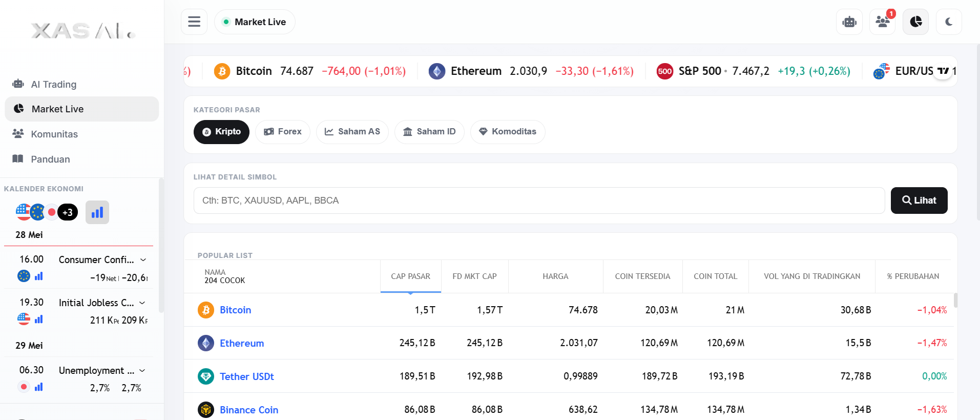Select the Saham ID category
Image resolution: width=980 pixels, height=420 pixels.
(429, 132)
